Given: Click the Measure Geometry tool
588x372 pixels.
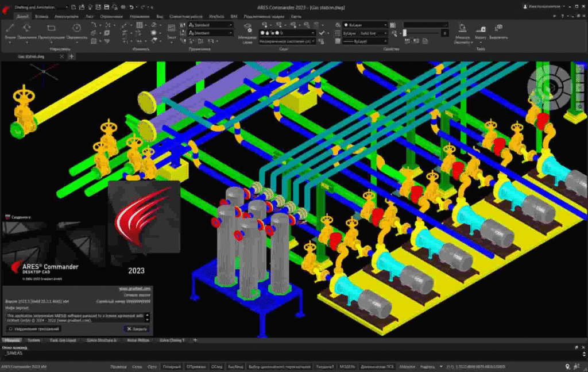Looking at the screenshot, I should pos(463,31).
